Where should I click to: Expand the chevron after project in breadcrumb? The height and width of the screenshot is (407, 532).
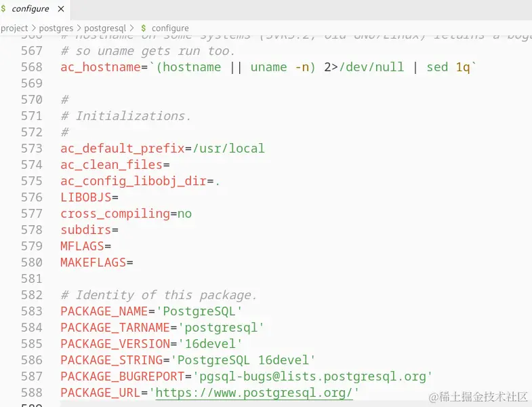pos(34,28)
